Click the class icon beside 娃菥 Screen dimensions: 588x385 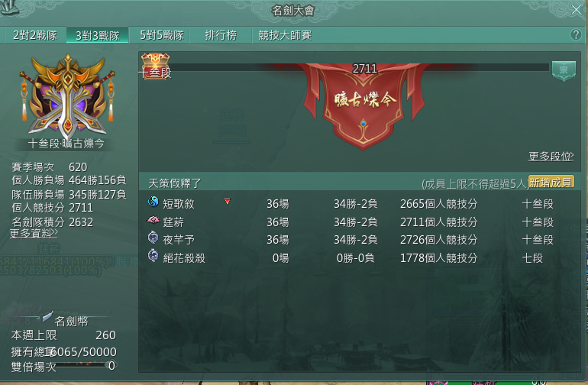click(153, 220)
